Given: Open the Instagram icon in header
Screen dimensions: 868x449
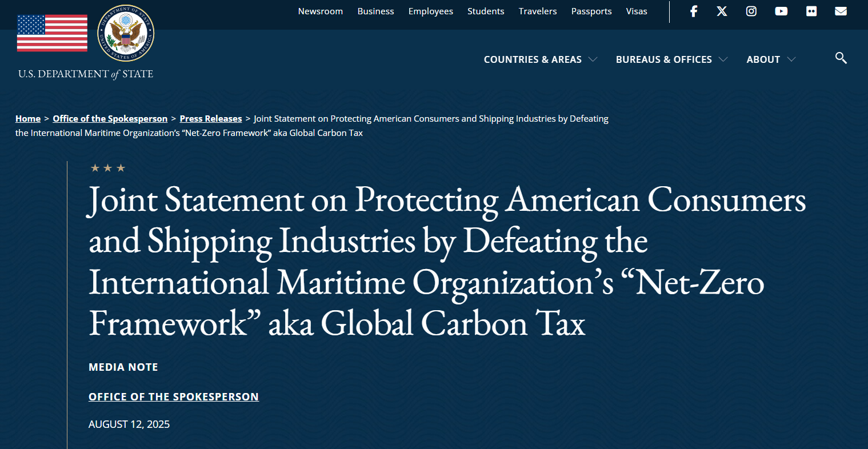Looking at the screenshot, I should (x=751, y=11).
